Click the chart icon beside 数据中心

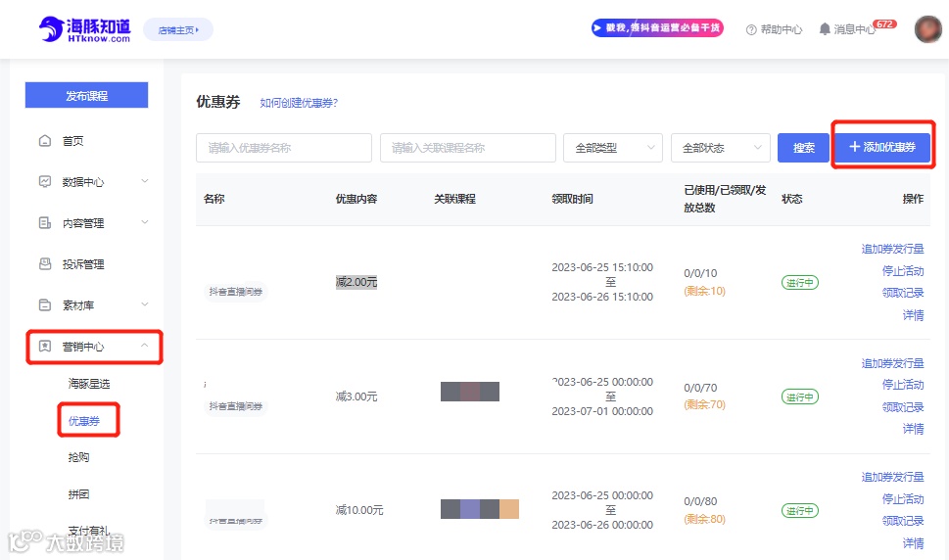(45, 181)
